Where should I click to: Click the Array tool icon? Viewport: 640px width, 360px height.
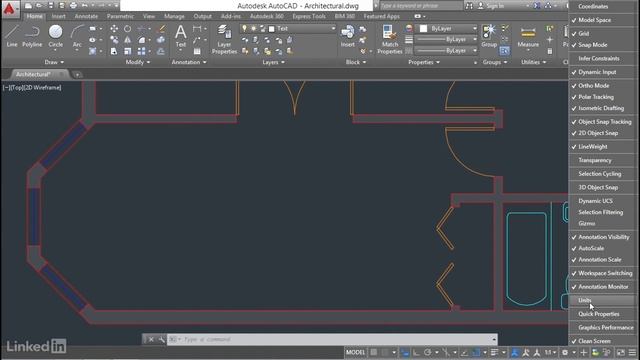click(x=141, y=51)
